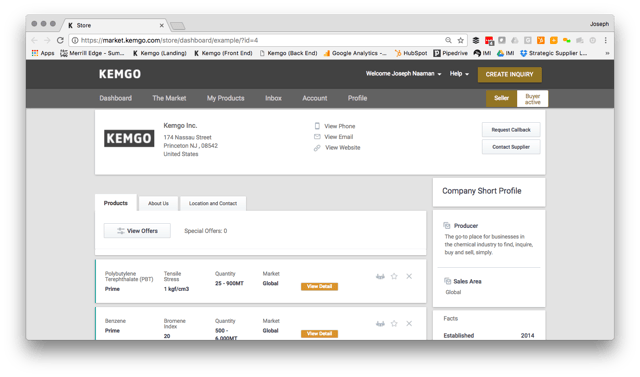Open a new browser tab

click(178, 26)
